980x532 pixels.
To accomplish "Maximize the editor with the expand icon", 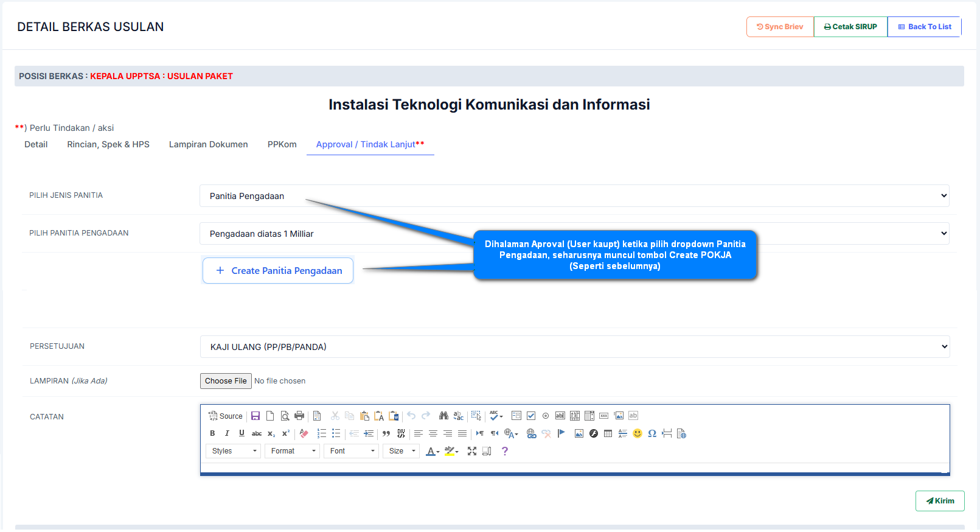I will (471, 451).
